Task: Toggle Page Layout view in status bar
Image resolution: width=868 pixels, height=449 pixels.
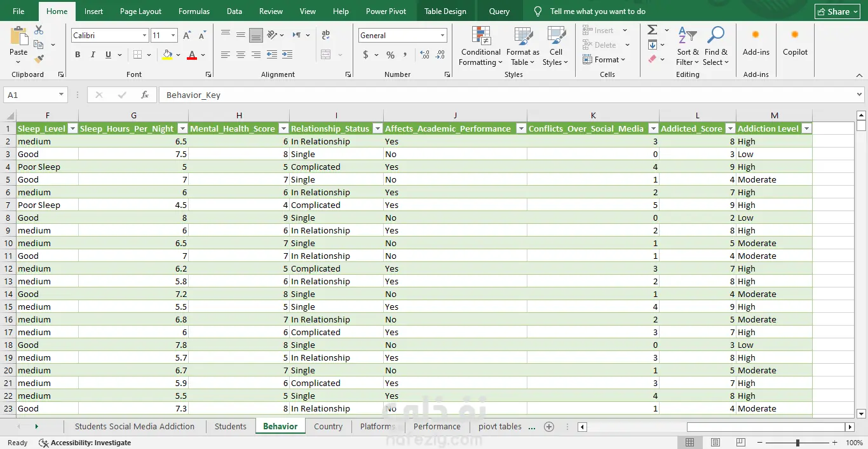Action: point(715,443)
